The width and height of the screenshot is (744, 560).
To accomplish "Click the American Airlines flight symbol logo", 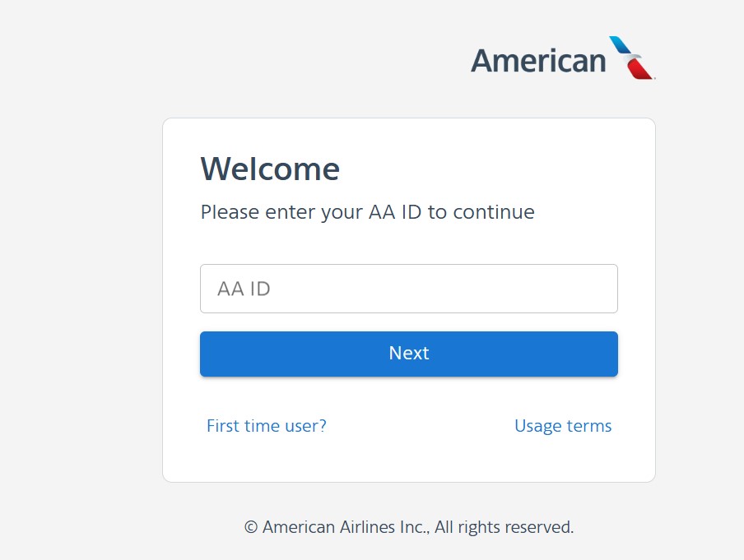I will point(631,58).
